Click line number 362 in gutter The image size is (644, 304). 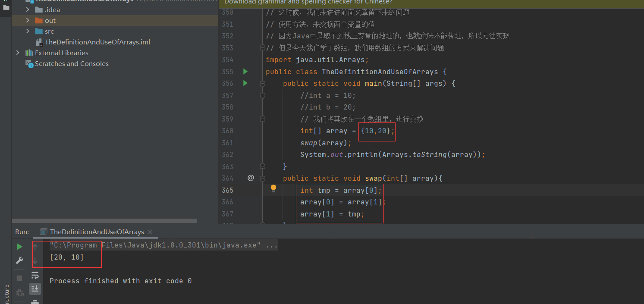tap(227, 154)
